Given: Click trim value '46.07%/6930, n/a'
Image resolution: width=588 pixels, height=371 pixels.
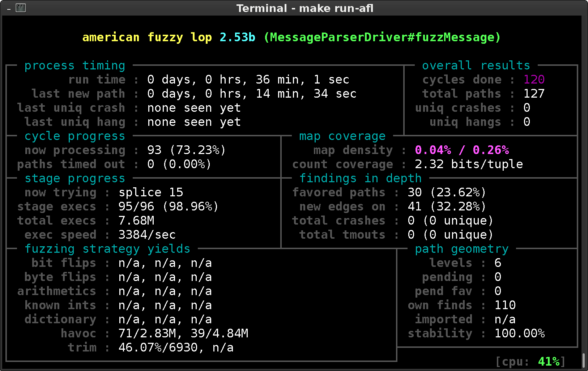Looking at the screenshot, I should pos(176,347).
